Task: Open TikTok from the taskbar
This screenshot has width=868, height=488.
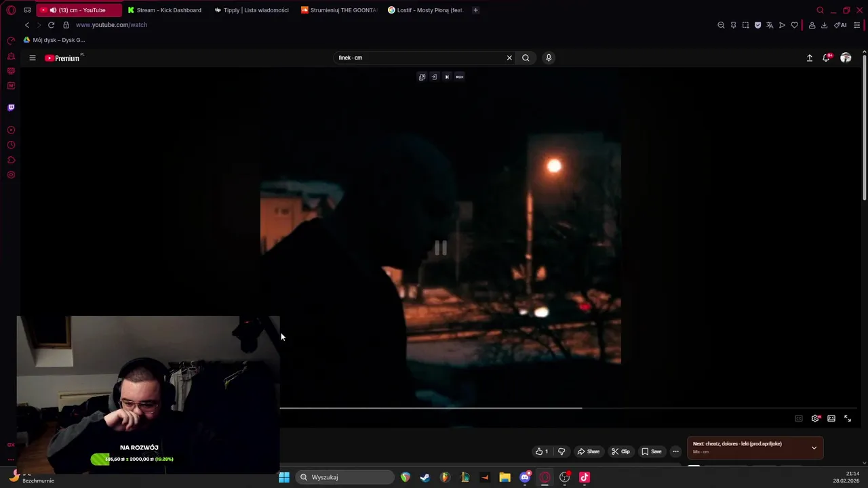Action: 585,477
